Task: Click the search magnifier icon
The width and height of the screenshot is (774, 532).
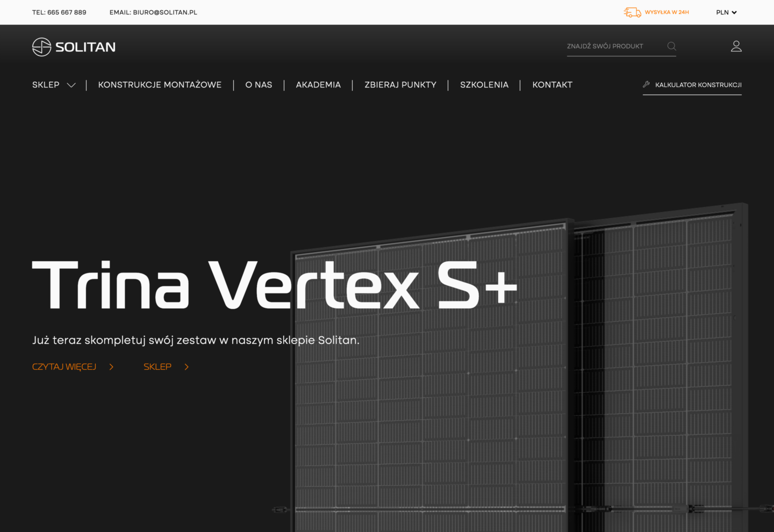Action: (x=671, y=46)
